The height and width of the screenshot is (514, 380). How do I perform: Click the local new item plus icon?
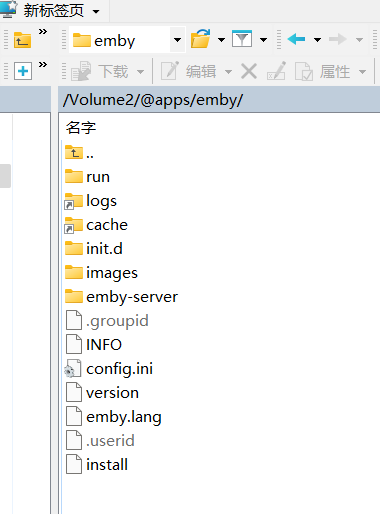tap(23, 71)
